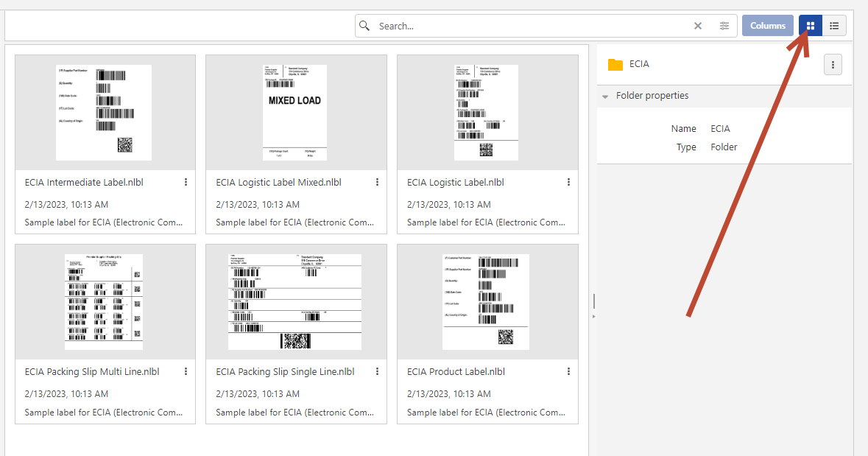Click the Columns button
868x456 pixels.
click(x=768, y=26)
